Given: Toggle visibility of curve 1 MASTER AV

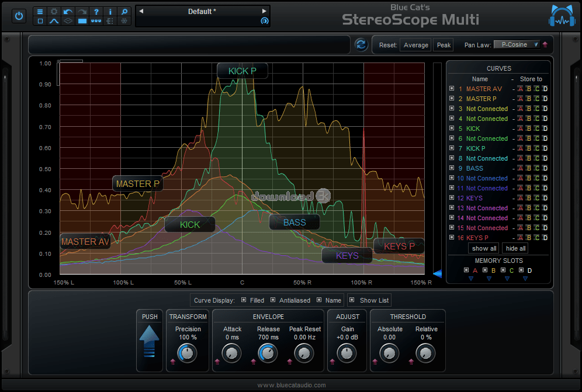Looking at the screenshot, I should pos(452,88).
